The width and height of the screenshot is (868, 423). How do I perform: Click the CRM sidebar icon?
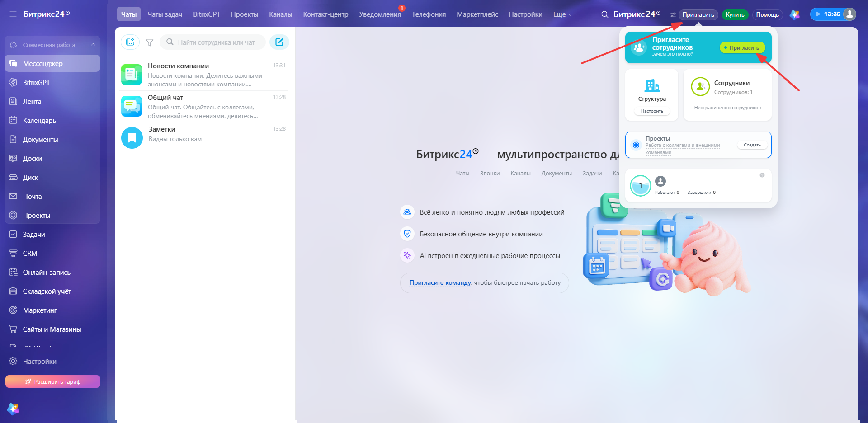tap(13, 253)
